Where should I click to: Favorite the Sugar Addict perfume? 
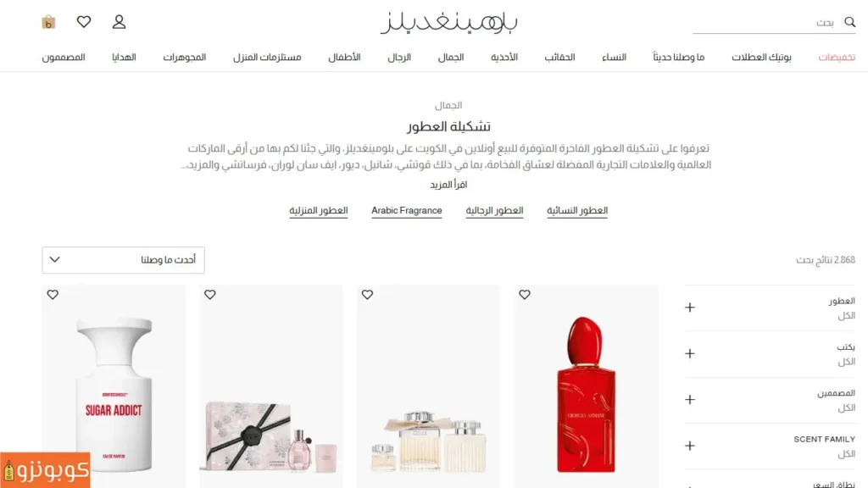point(53,295)
